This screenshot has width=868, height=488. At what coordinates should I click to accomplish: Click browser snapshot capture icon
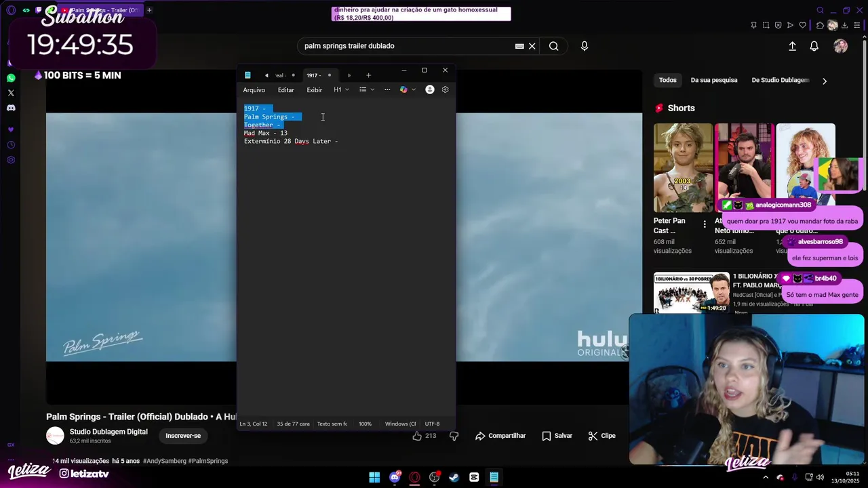click(x=766, y=25)
